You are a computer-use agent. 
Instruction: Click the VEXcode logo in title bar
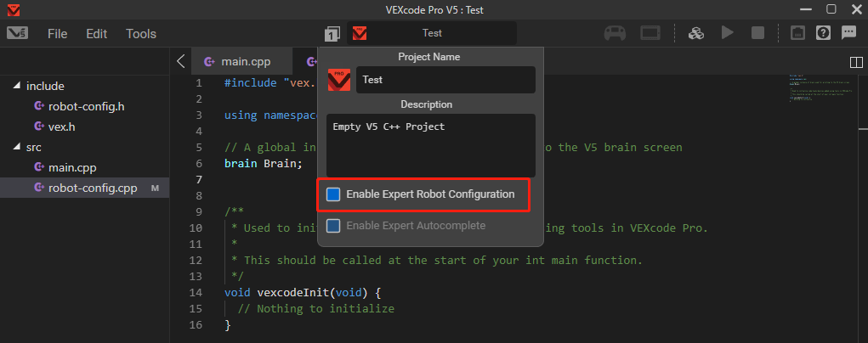[14, 9]
